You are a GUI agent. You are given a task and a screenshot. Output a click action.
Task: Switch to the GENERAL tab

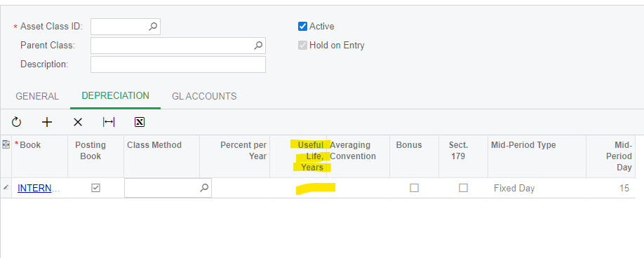click(x=37, y=96)
